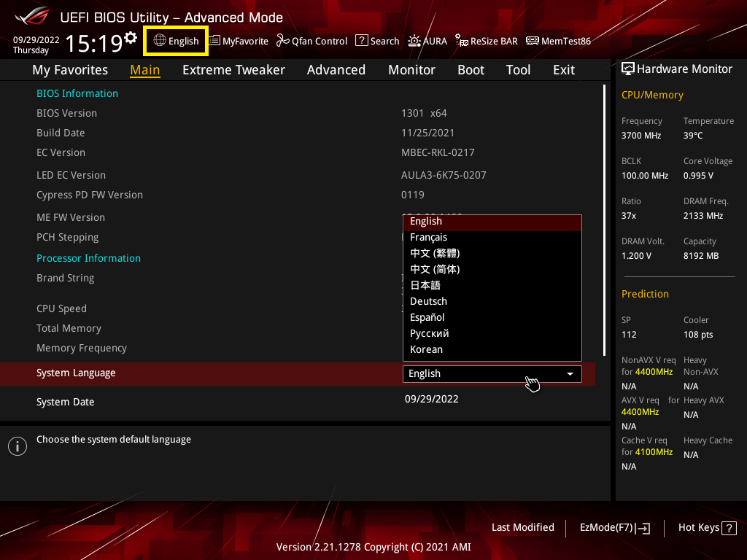Screen dimensions: 747x560
Task: Click the Memory Frequency label
Action: coord(82,348)
